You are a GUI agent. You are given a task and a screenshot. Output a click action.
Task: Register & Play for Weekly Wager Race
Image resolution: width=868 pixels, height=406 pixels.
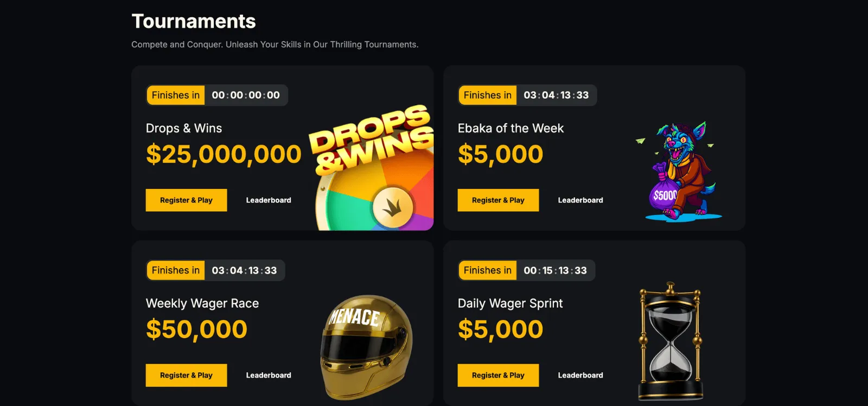click(186, 376)
